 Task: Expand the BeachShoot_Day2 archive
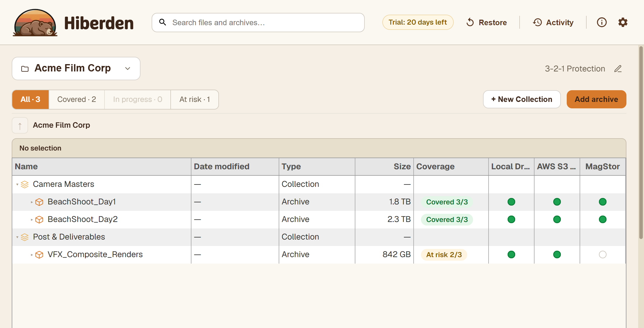32,219
